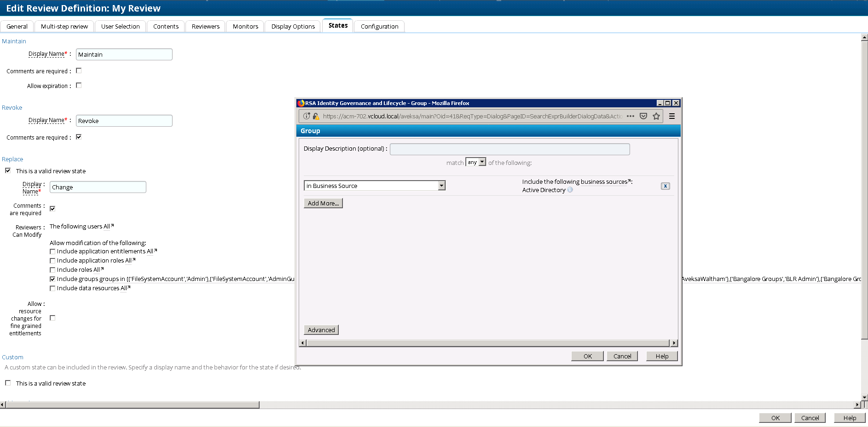Open the match 'any' dropdown
Screen dimensions: 868x427
pyautogui.click(x=476, y=162)
